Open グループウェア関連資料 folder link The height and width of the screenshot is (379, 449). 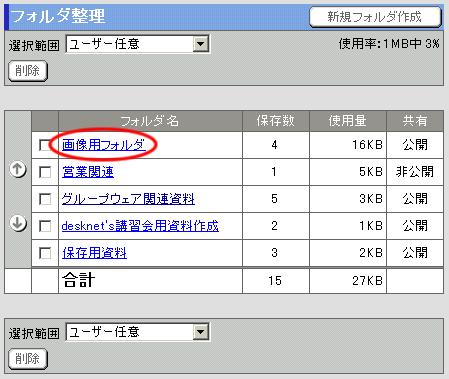pyautogui.click(x=128, y=199)
